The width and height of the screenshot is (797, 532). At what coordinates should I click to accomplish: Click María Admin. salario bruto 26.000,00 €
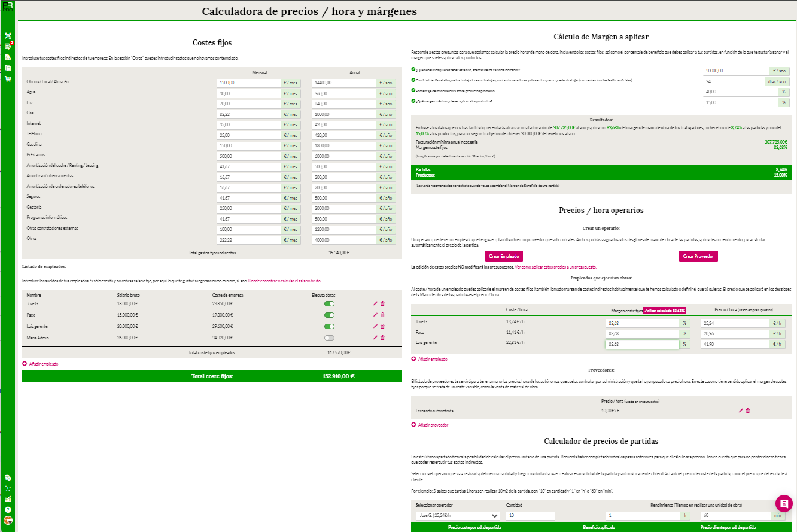[x=127, y=338]
